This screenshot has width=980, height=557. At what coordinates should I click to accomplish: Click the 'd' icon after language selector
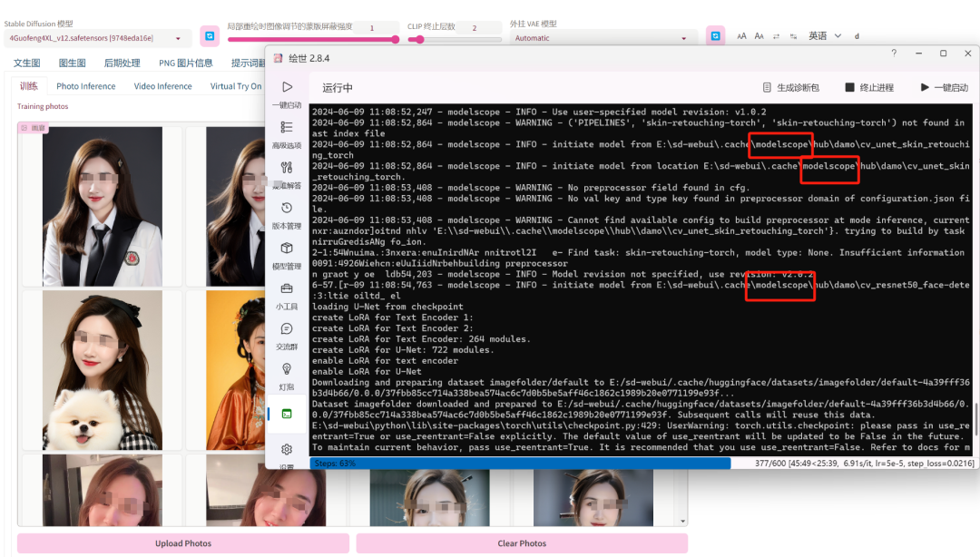pos(857,36)
